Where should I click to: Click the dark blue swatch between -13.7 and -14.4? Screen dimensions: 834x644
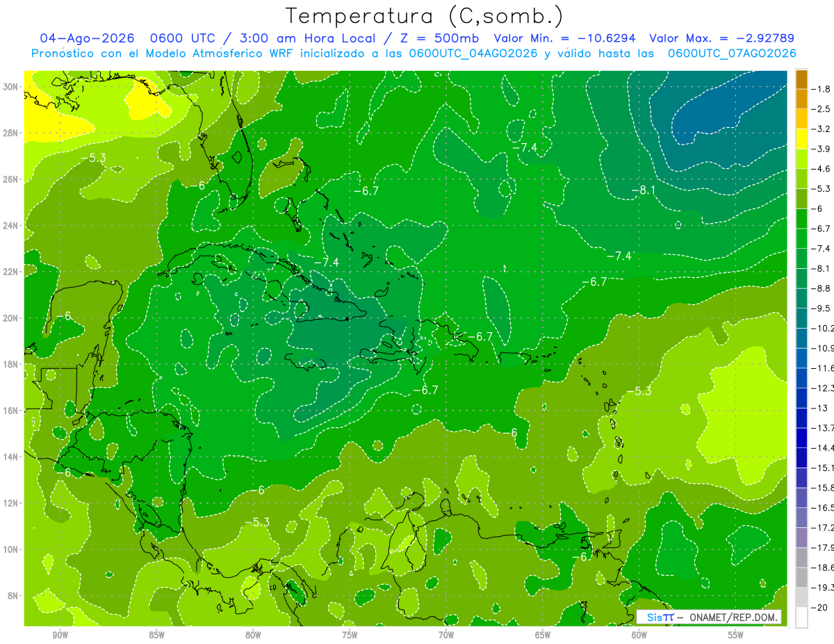pos(801,438)
